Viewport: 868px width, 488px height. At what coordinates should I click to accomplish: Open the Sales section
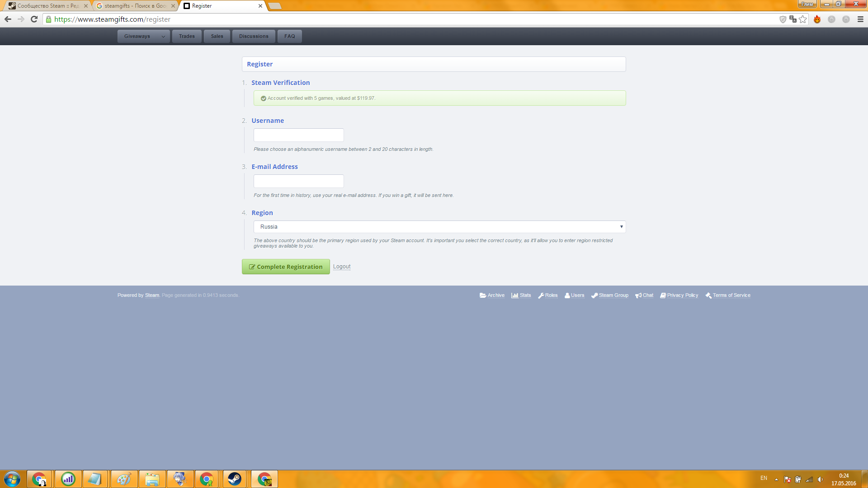click(x=217, y=37)
